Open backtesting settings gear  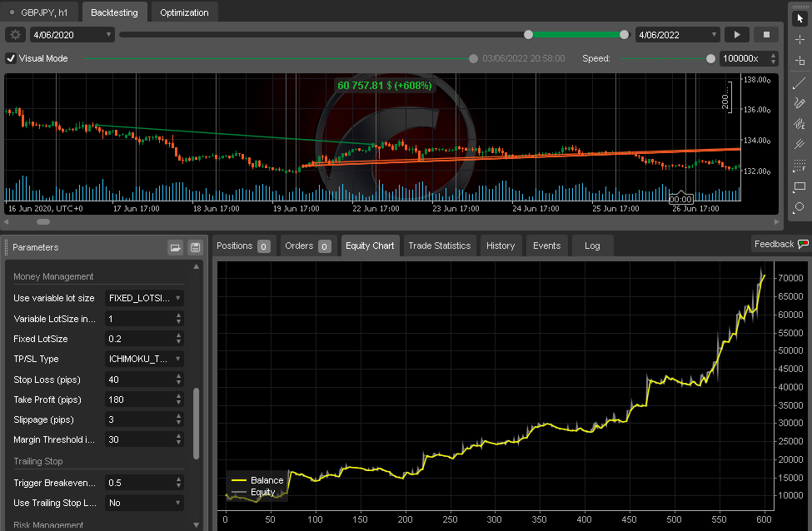[16, 35]
